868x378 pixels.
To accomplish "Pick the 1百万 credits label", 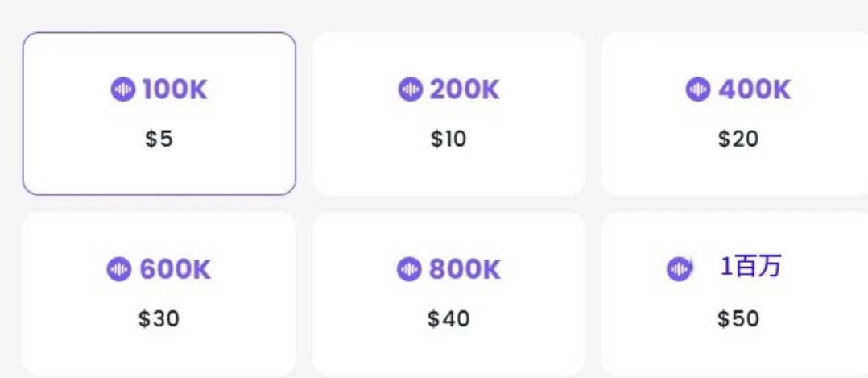I will (750, 267).
